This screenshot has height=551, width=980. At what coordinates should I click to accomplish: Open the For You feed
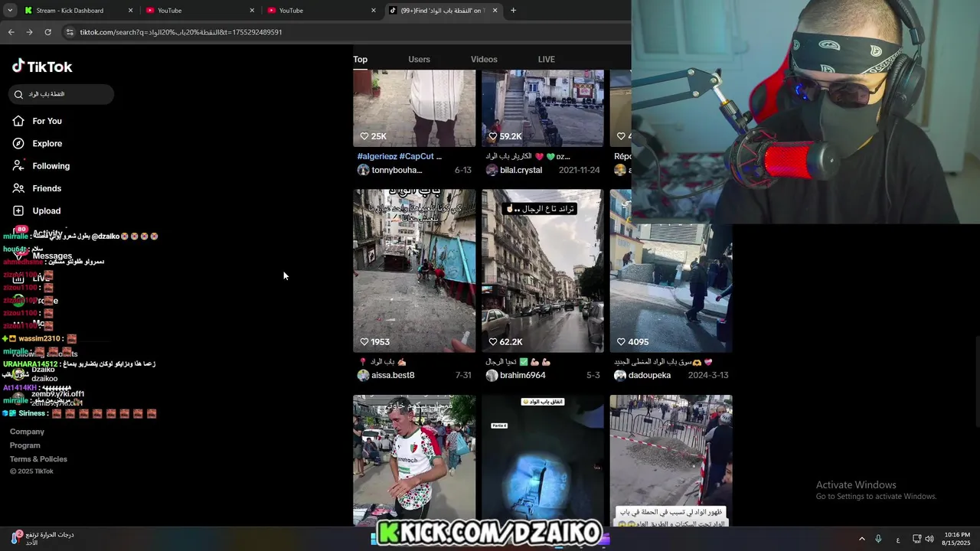(38, 121)
